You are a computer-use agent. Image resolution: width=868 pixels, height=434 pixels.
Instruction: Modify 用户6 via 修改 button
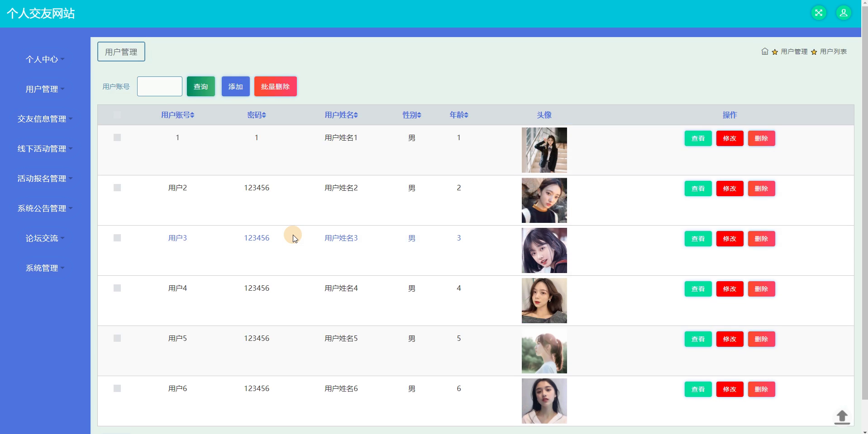[730, 389]
